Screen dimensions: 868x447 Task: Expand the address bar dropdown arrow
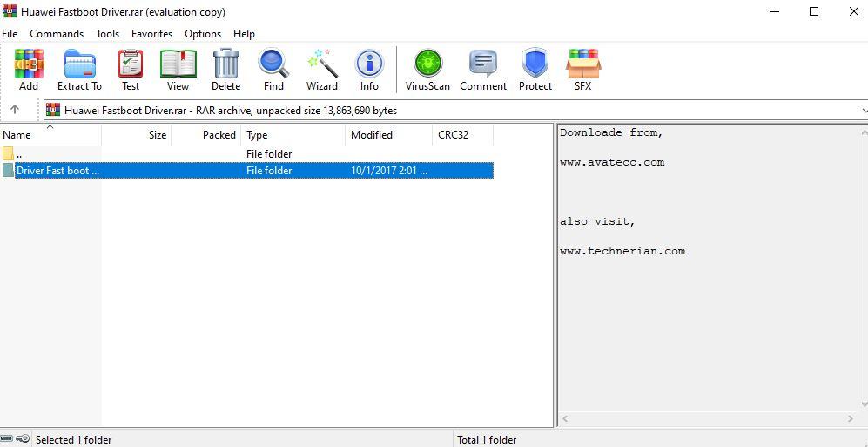tap(864, 111)
